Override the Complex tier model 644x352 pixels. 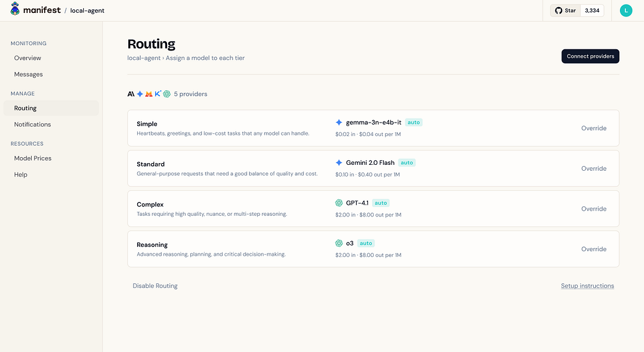(594, 209)
